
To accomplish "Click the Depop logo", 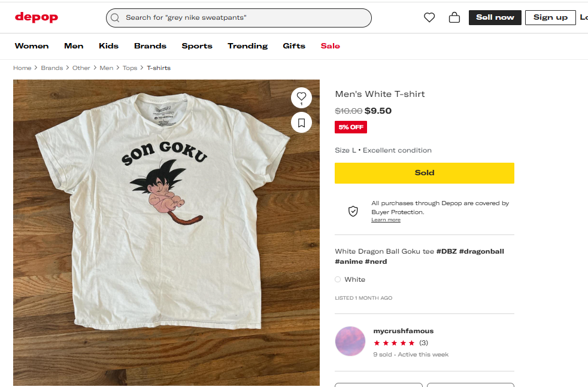I will click(x=37, y=17).
